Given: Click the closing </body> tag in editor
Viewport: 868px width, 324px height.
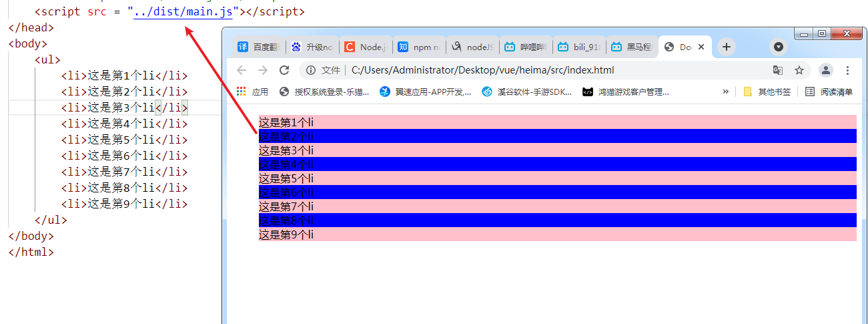Looking at the screenshot, I should click(x=31, y=236).
